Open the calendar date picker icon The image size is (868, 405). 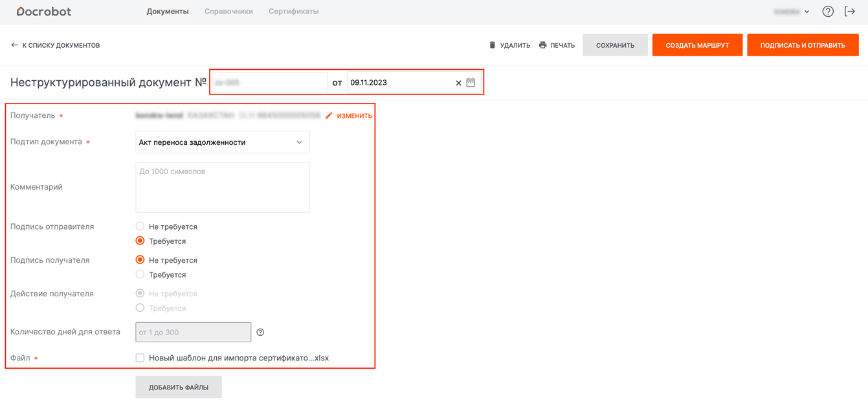tap(471, 83)
